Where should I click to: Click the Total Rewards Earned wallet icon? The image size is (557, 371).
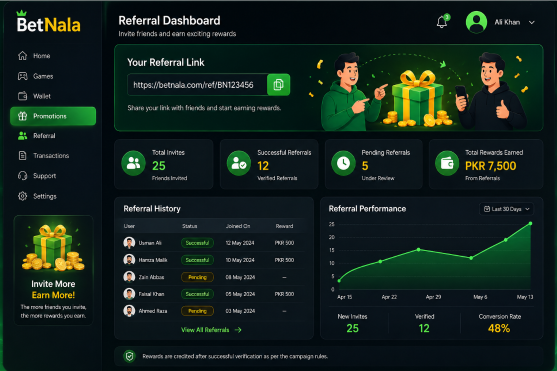[x=447, y=163]
